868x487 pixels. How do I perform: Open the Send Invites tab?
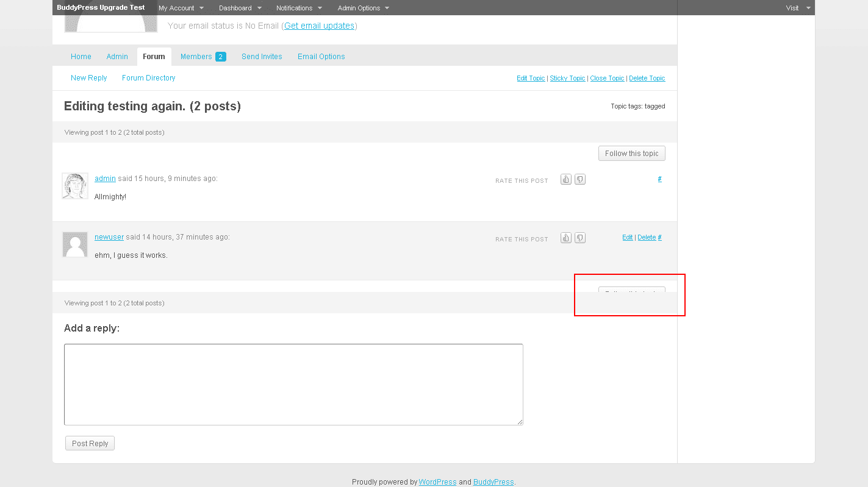[262, 57]
